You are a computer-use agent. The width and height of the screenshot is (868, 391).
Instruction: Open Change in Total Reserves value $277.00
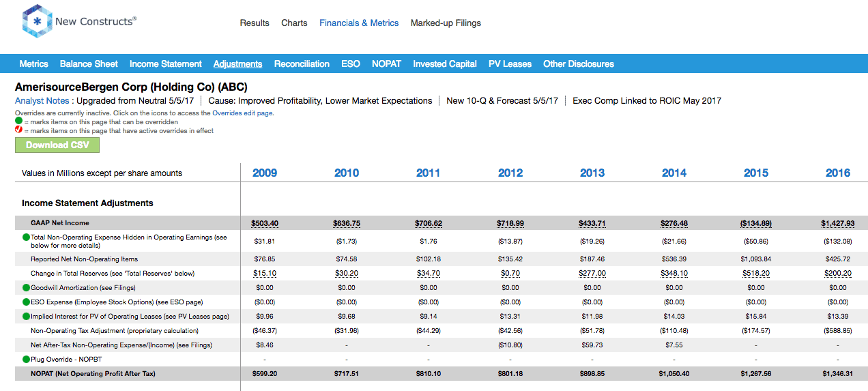pos(592,274)
